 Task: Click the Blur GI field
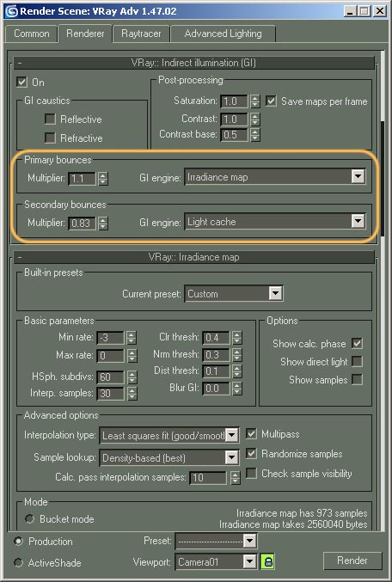point(217,389)
